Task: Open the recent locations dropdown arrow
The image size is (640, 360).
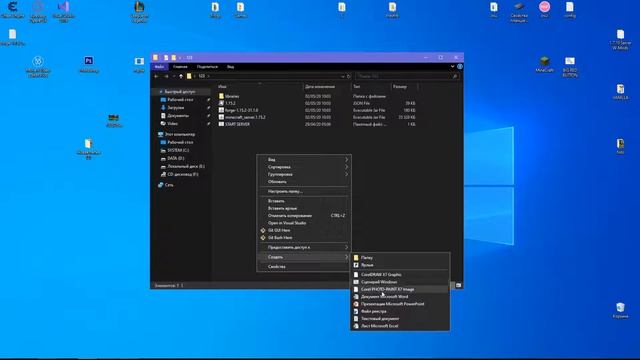Action: pyautogui.click(x=173, y=76)
